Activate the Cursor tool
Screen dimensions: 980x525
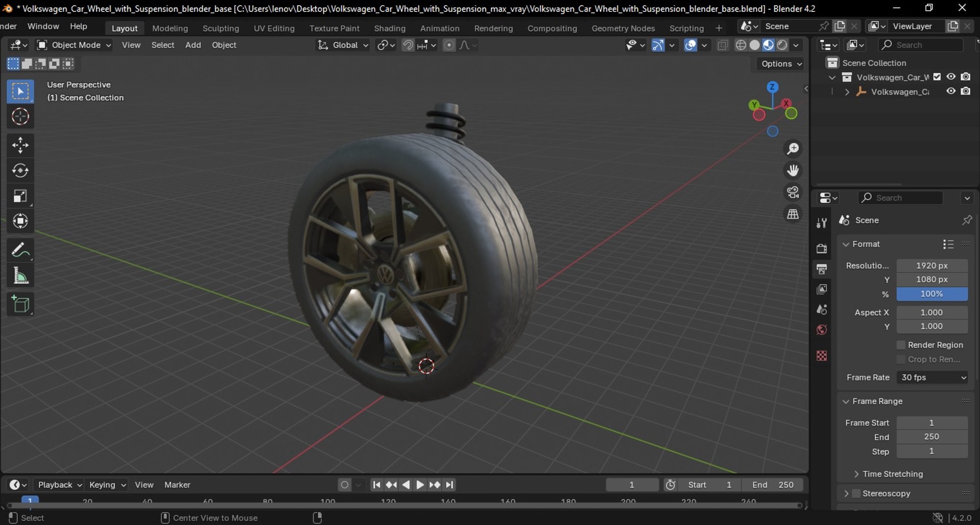pos(20,117)
